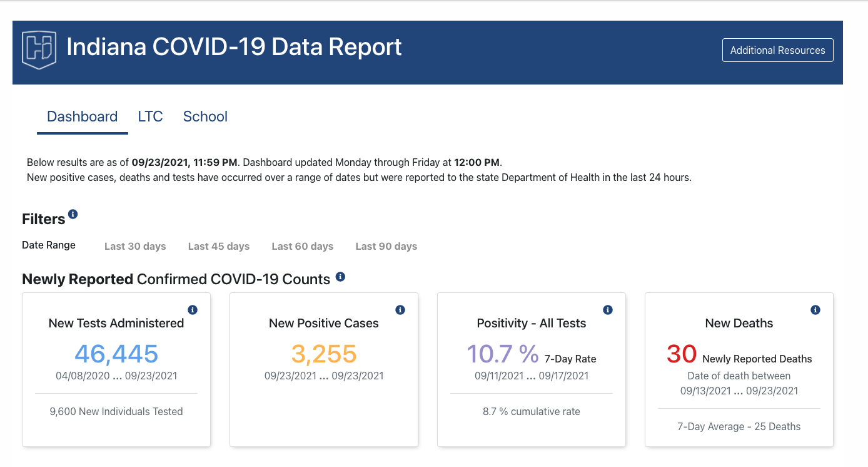868x467 pixels.
Task: Select the Last 60 days date range
Action: coord(303,246)
